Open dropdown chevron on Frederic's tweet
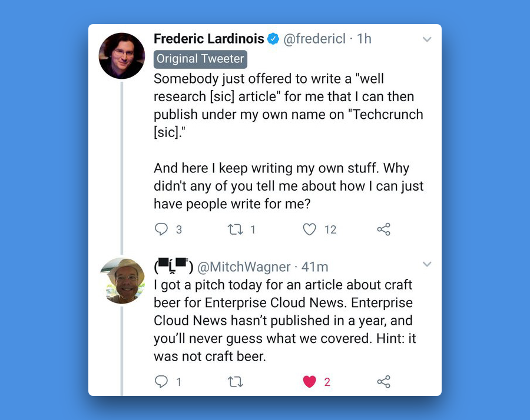The width and height of the screenshot is (530, 420). (427, 39)
